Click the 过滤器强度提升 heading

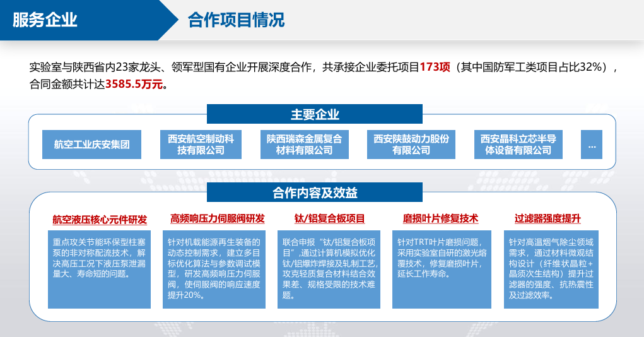[547, 219]
